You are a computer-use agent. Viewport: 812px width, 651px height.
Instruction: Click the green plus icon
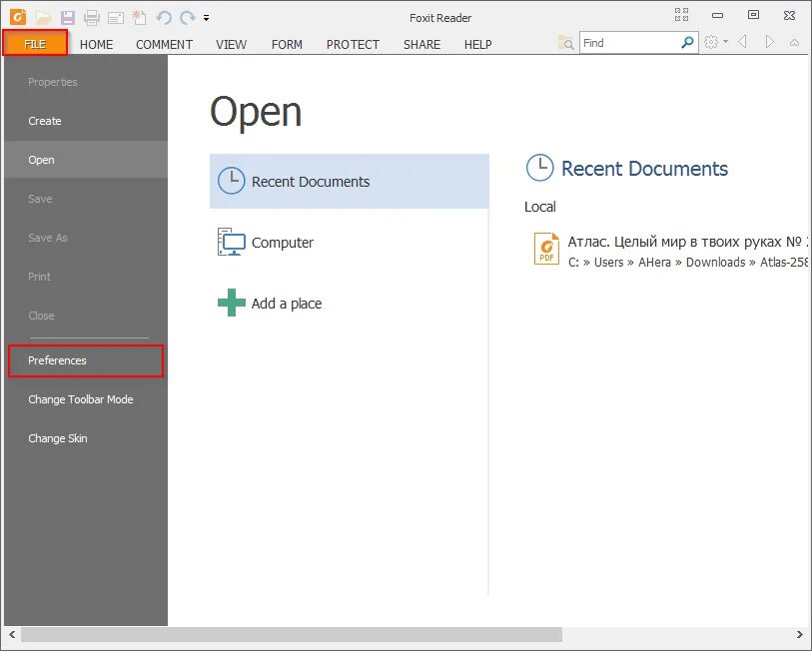click(x=231, y=303)
